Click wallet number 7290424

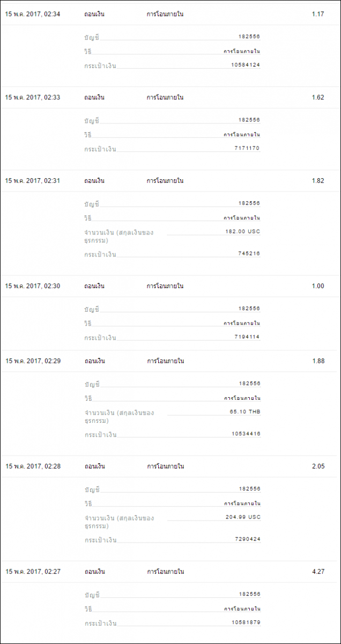click(247, 539)
